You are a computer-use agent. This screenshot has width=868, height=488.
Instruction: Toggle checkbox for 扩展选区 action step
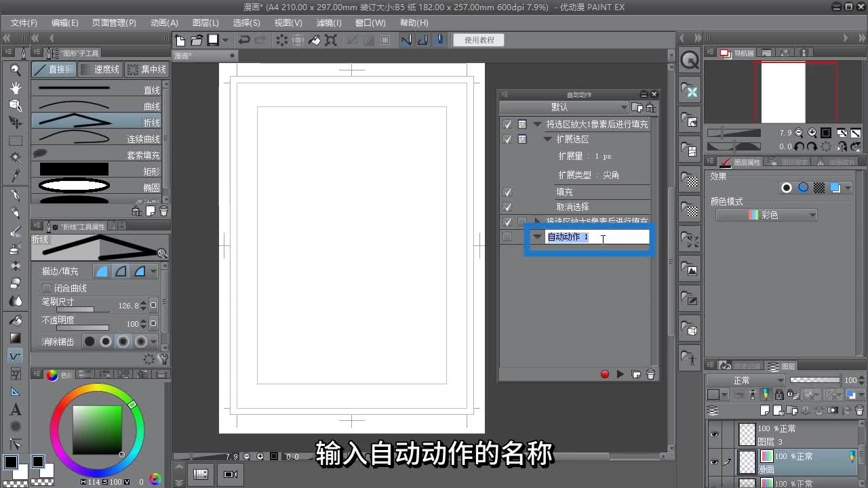pos(507,139)
